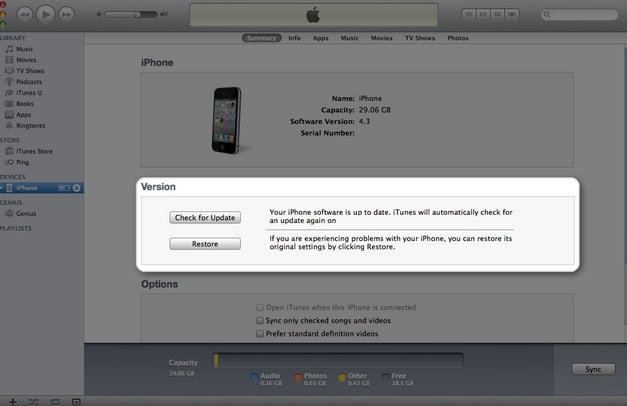Click the Free space legend swatch
The height and width of the screenshot is (406, 627).
pyautogui.click(x=385, y=377)
